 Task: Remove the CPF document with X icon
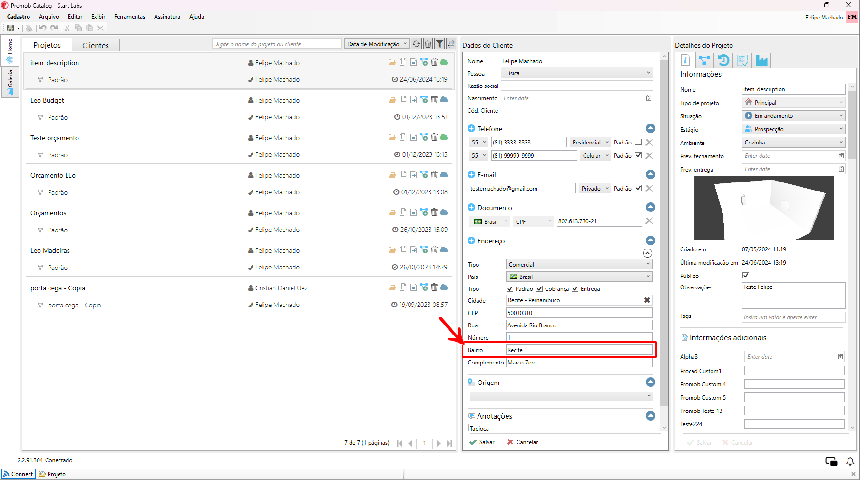point(649,221)
